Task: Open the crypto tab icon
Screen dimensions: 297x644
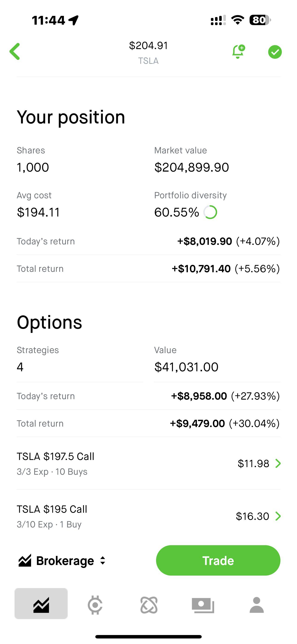Action: (x=95, y=605)
